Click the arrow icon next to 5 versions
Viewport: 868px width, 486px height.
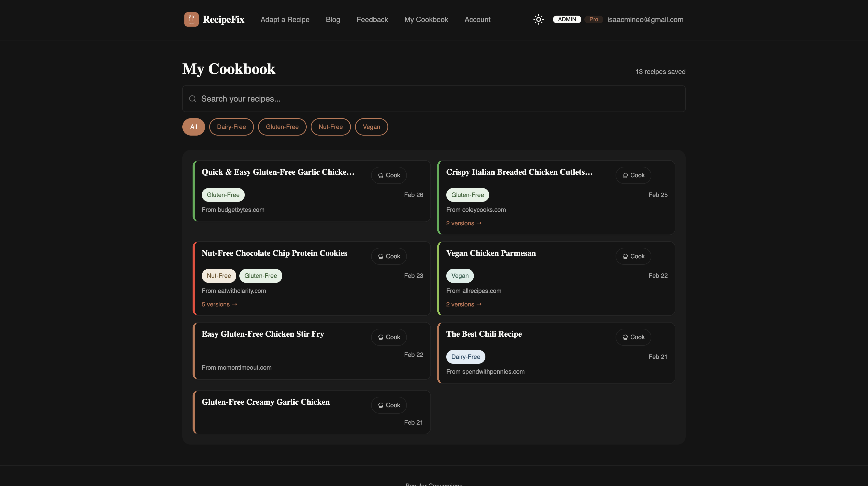coord(235,304)
